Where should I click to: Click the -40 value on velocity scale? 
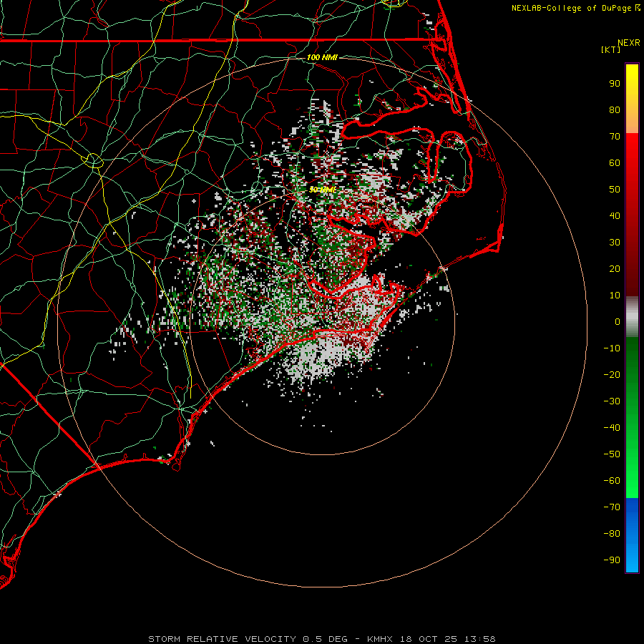[612, 428]
